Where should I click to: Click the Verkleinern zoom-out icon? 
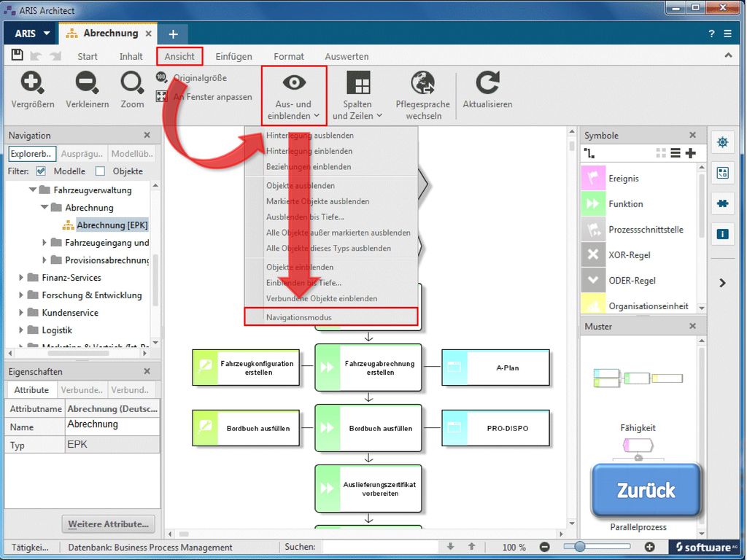[87, 83]
